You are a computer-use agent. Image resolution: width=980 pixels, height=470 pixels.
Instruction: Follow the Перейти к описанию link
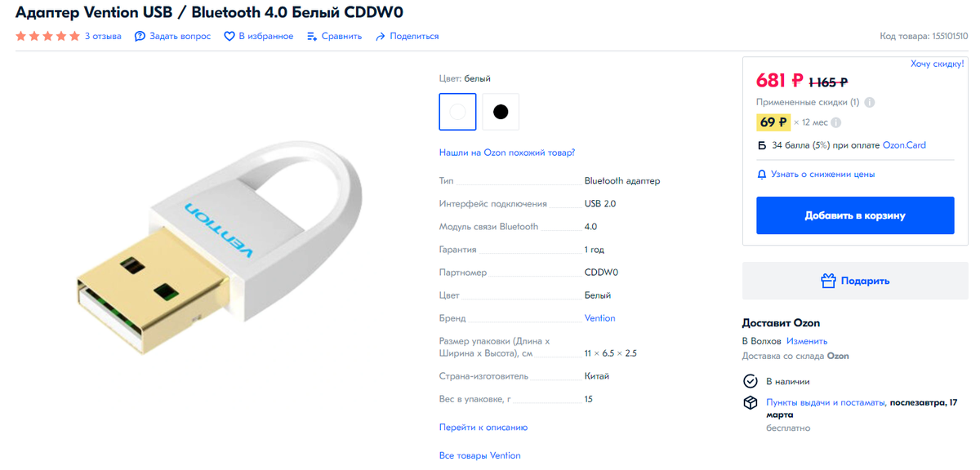coord(483,428)
